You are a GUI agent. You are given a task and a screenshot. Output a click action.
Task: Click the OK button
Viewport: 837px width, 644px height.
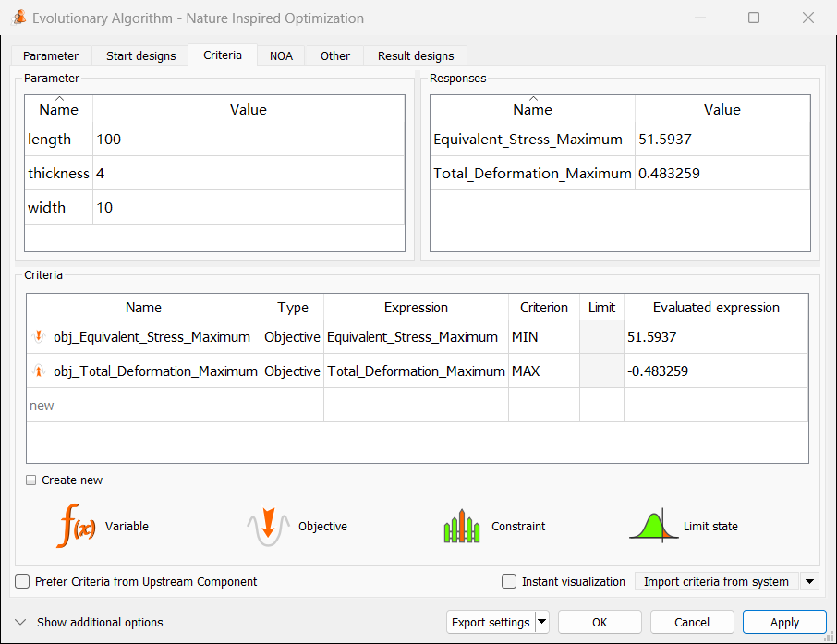pyautogui.click(x=600, y=622)
